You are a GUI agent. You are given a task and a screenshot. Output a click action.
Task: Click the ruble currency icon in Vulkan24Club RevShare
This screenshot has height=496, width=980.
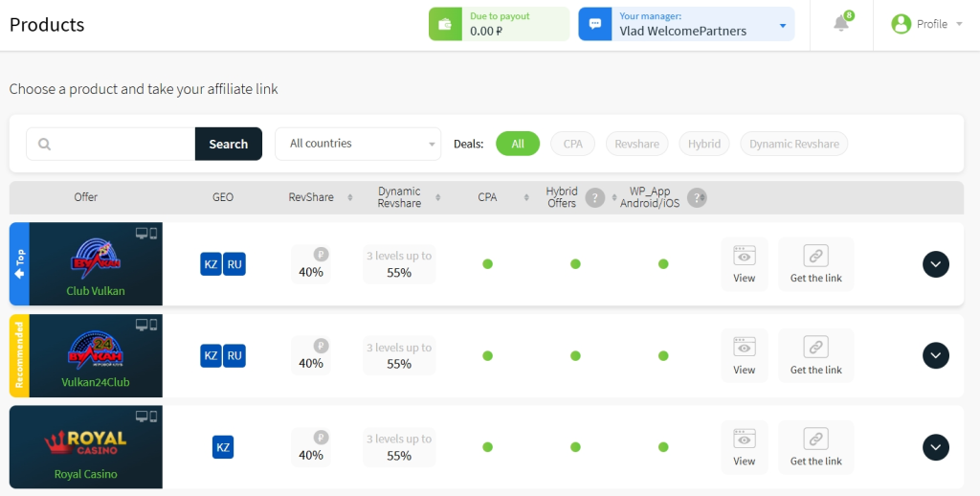[x=322, y=346]
